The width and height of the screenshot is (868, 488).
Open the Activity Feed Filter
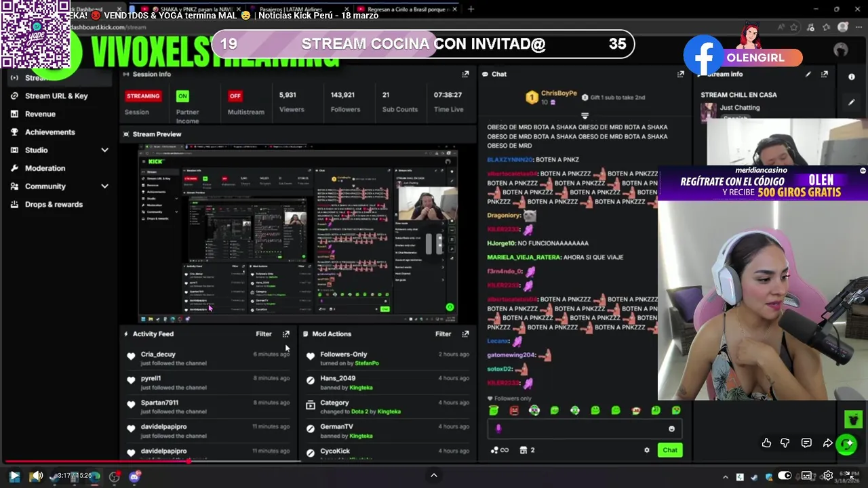point(264,333)
